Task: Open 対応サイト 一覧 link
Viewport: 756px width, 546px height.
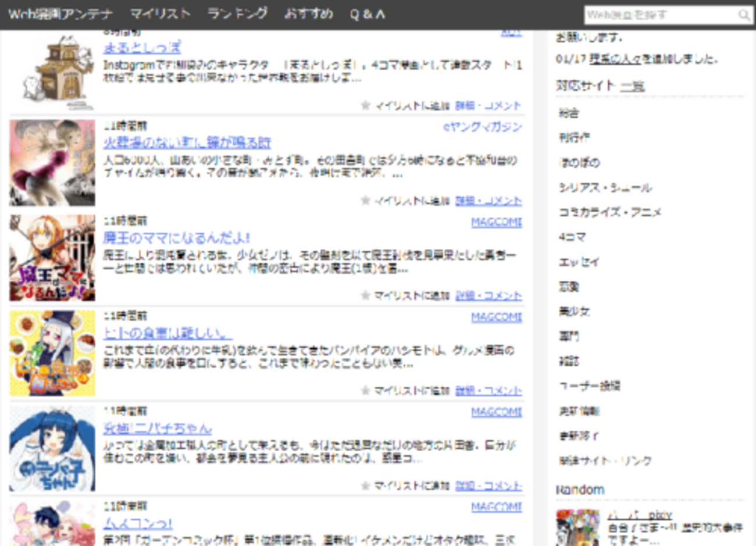Action: click(632, 86)
